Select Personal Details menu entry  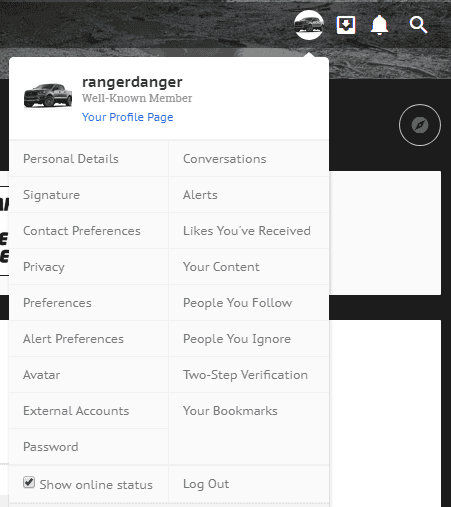point(89,159)
